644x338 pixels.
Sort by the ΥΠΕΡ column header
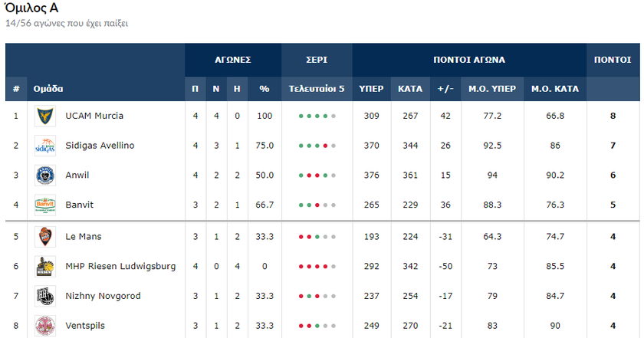pos(372,89)
